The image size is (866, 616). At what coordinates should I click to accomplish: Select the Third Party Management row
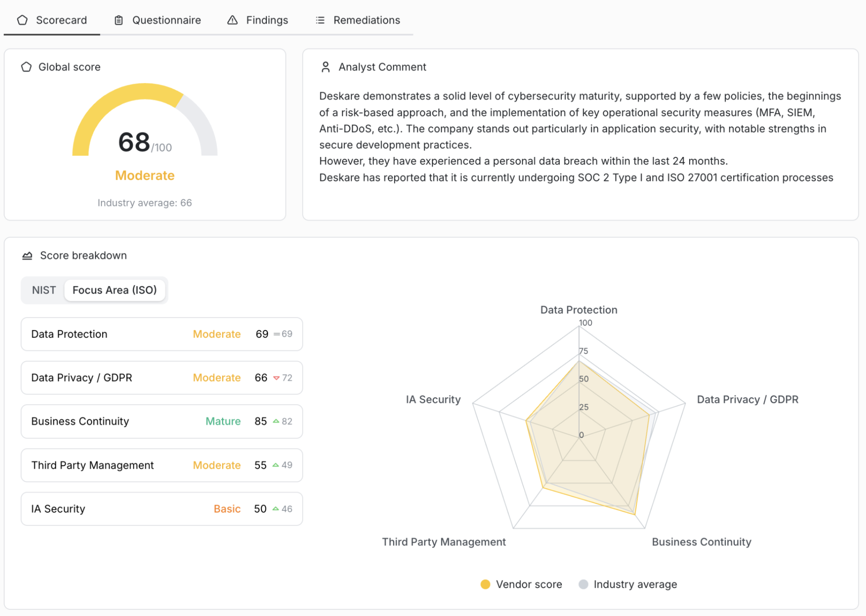pos(162,465)
